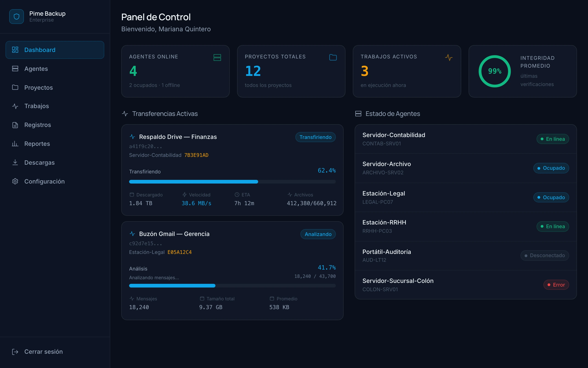Click the Dashboard grid icon
The image size is (588, 368).
point(15,50)
